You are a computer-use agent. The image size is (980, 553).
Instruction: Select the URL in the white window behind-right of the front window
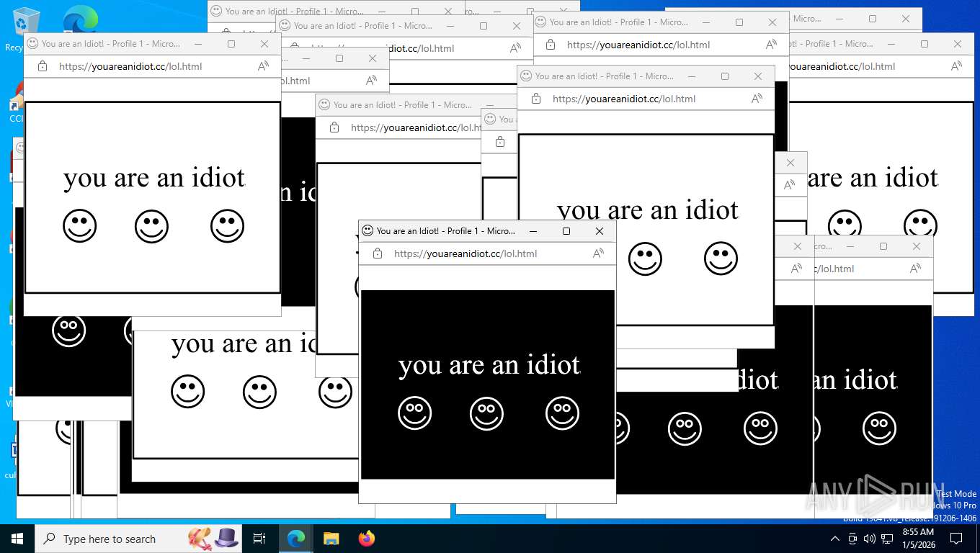coord(624,99)
